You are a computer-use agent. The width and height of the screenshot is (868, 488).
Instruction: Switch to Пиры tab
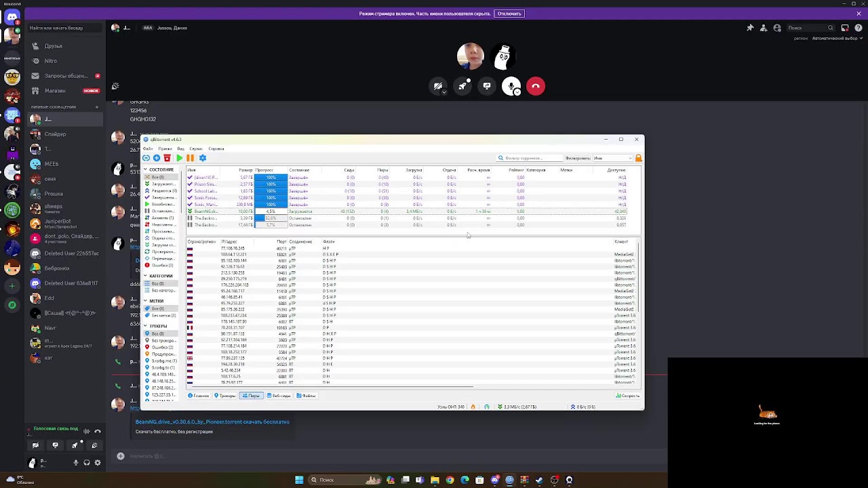[x=251, y=396]
